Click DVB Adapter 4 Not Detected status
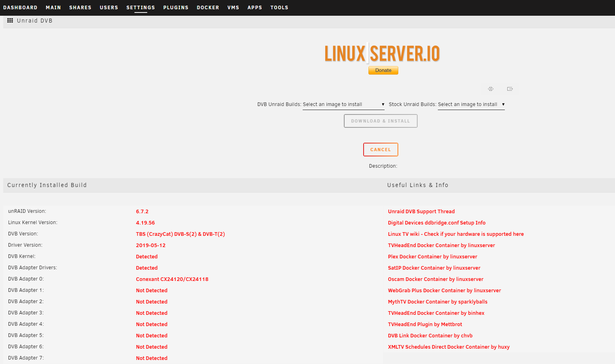The image size is (615, 364). pos(152,324)
